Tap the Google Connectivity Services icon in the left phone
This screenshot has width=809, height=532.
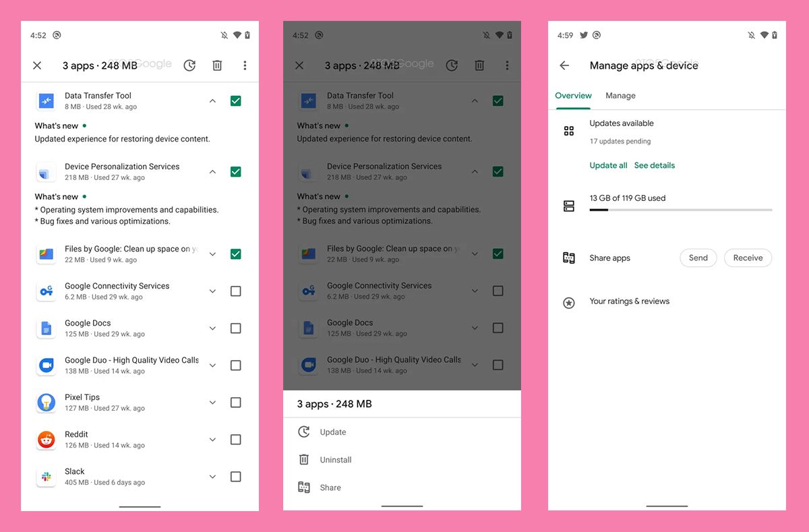click(46, 291)
